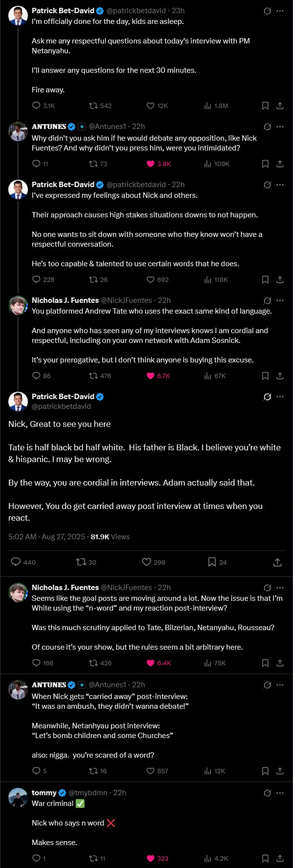The width and height of the screenshot is (293, 868).
Task: View analytics on ANTUNES' 109K-view reply
Action: (208, 164)
